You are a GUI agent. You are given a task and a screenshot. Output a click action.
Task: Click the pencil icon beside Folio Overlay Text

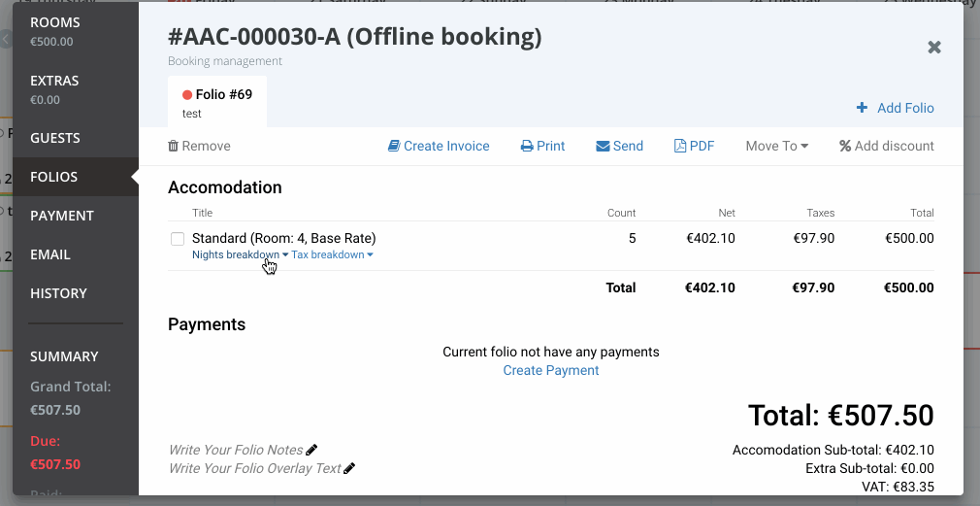tap(350, 468)
